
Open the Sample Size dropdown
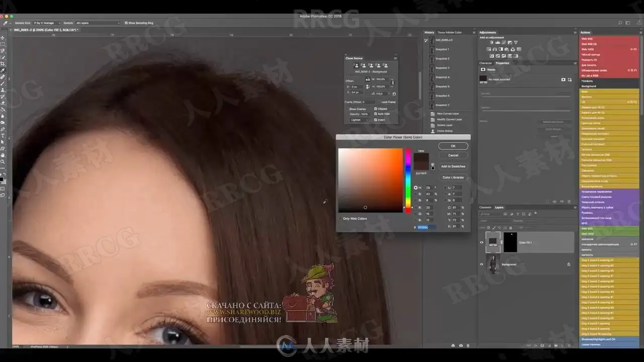[47, 23]
